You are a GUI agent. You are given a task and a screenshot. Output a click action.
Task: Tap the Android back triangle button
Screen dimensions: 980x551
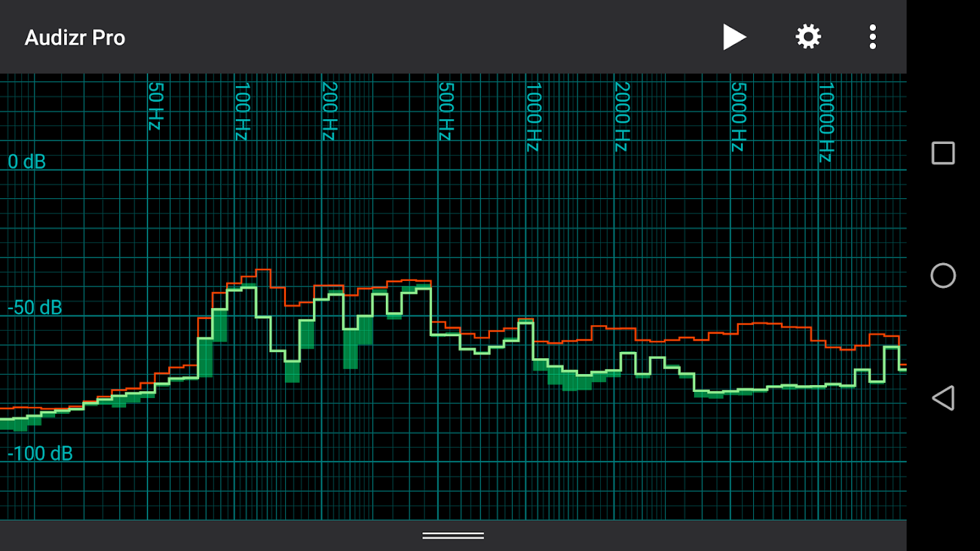[943, 398]
